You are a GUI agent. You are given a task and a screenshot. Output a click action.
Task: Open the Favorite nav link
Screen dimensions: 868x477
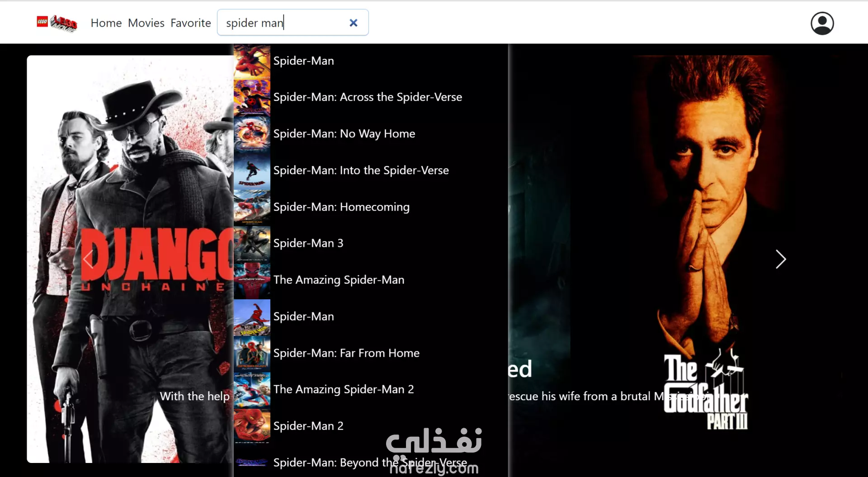click(x=191, y=23)
